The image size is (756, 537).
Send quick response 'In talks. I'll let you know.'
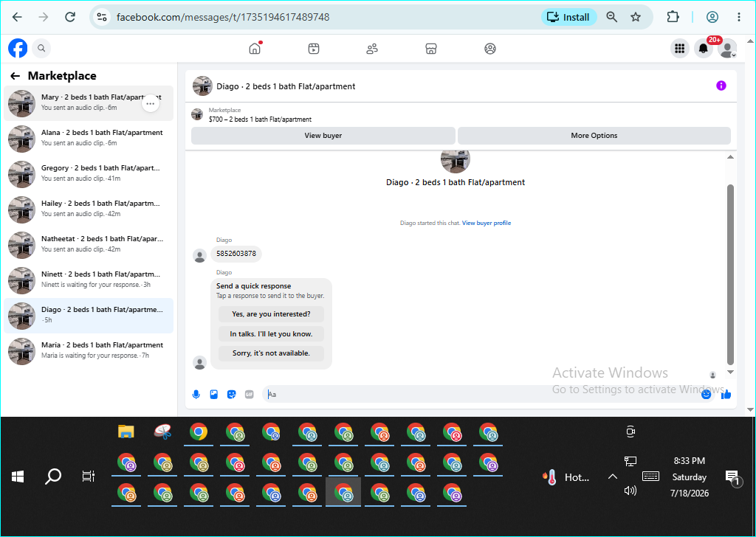[x=271, y=333]
